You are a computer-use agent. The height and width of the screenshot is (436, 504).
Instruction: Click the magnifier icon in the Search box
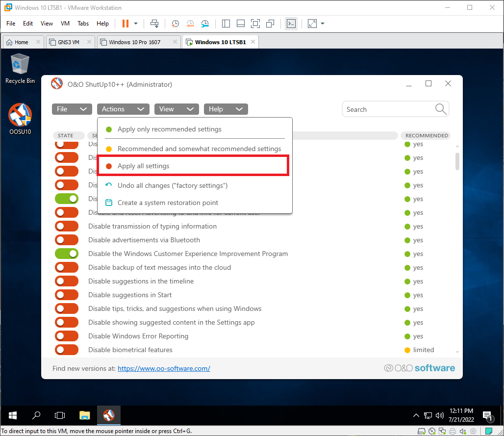point(441,109)
